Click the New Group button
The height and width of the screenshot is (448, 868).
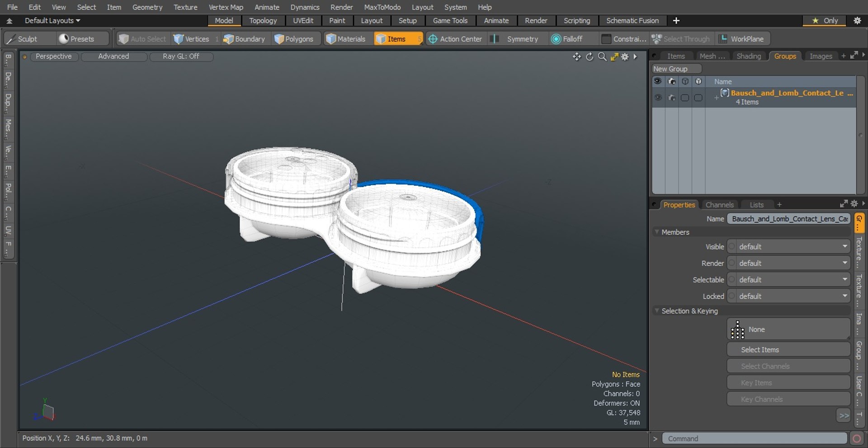pyautogui.click(x=676, y=69)
